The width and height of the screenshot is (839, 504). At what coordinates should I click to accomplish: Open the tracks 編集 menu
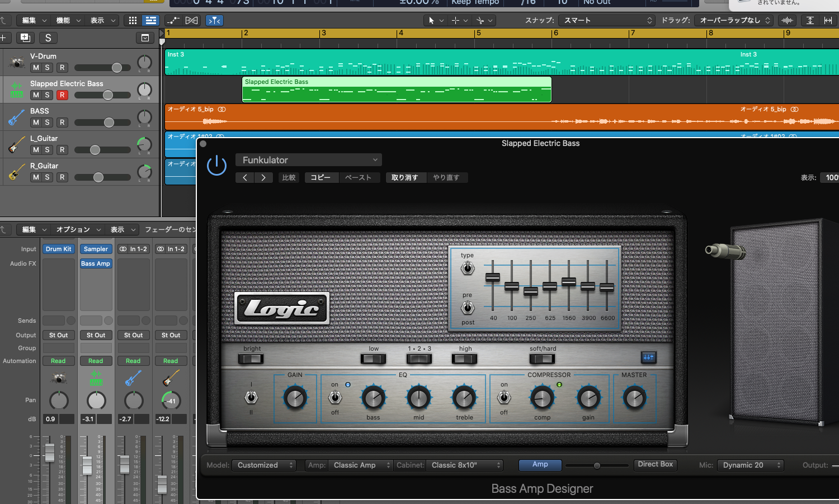[x=34, y=20]
